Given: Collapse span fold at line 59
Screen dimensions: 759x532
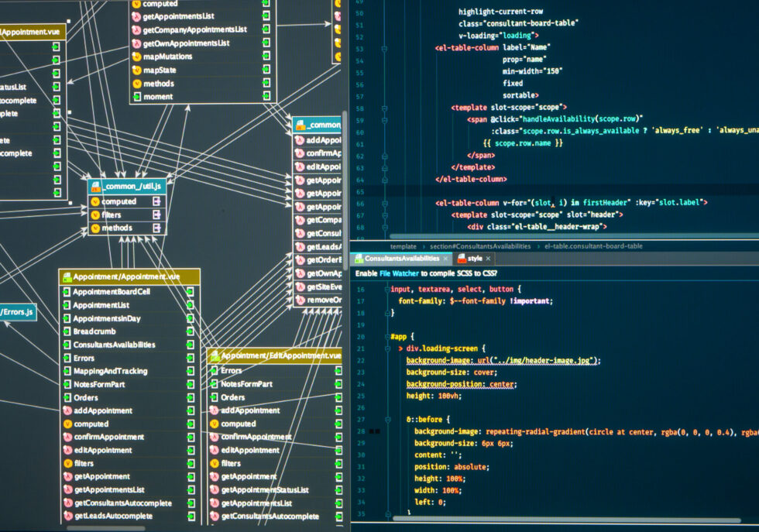Looking at the screenshot, I should pyautogui.click(x=384, y=120).
